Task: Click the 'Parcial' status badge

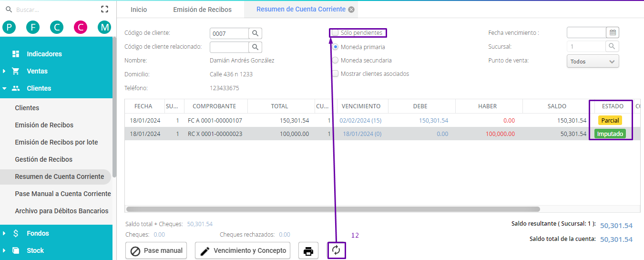Action: coord(610,121)
